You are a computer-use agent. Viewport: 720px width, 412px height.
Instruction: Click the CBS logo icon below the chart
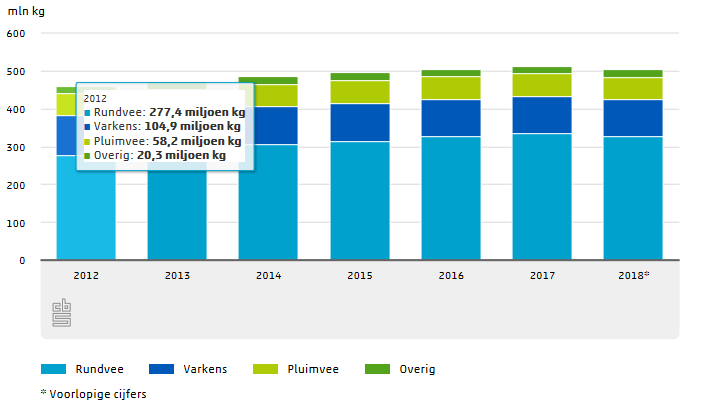[x=61, y=312]
